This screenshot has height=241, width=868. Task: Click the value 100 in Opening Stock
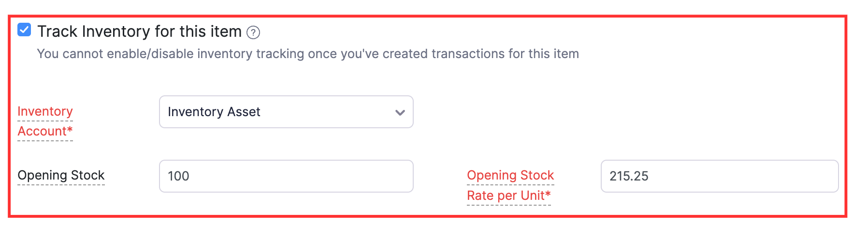pos(178,176)
